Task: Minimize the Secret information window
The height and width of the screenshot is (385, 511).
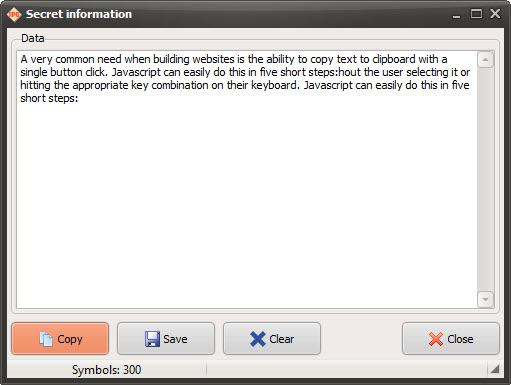Action: click(456, 15)
